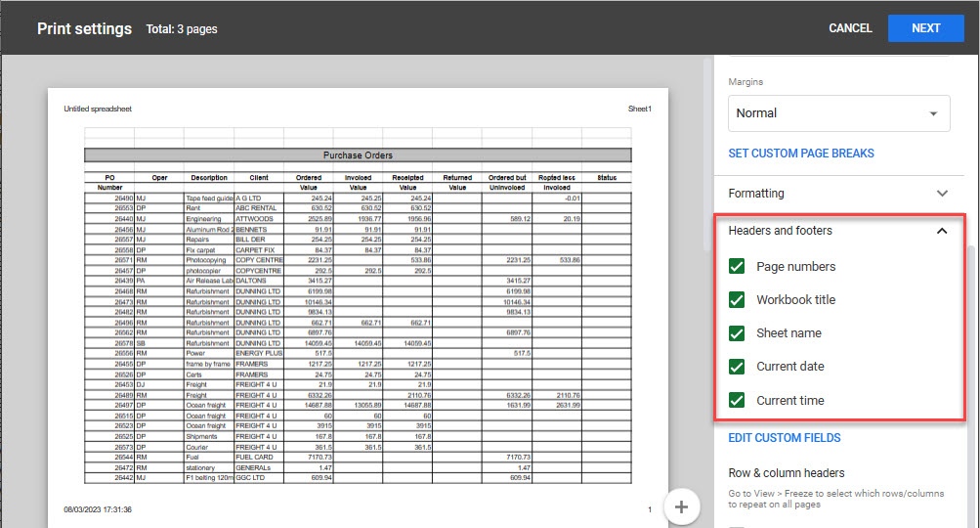
Task: Click the Row & column headers label
Action: (787, 473)
